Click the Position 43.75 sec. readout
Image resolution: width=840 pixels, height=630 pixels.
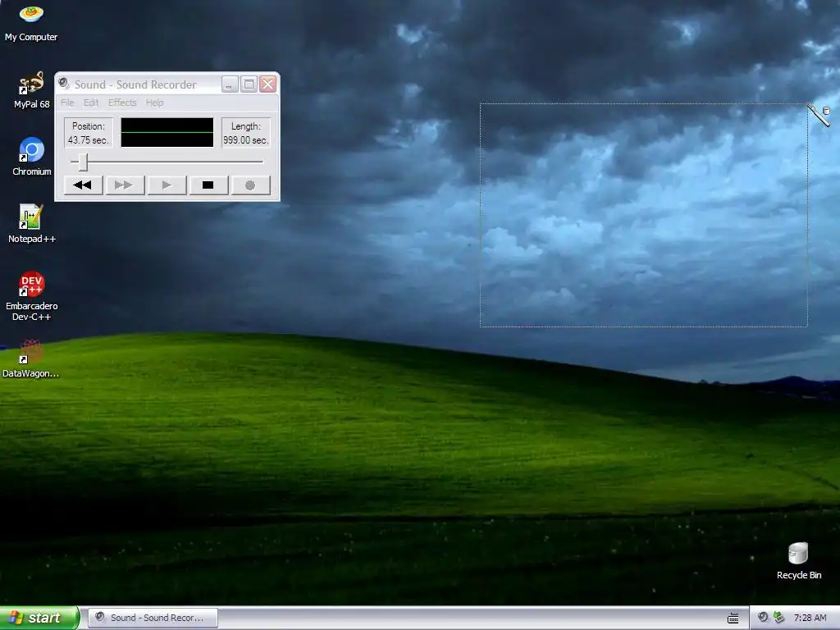click(x=89, y=133)
